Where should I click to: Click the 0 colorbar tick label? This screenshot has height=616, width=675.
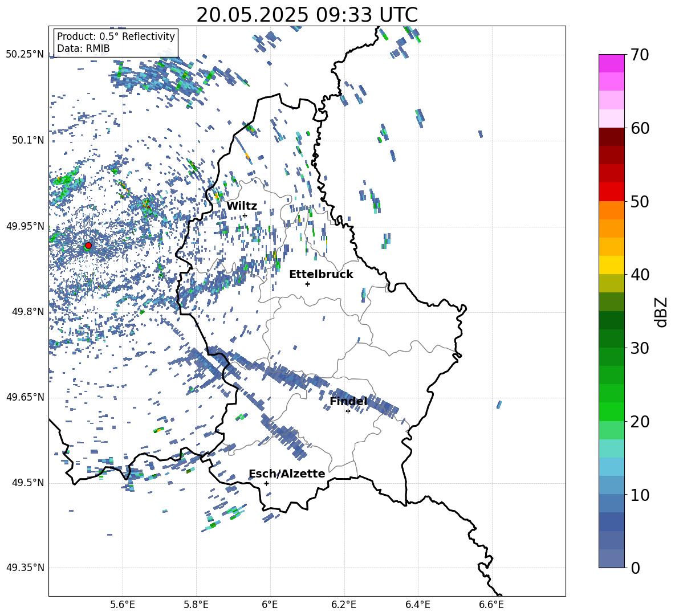(635, 568)
